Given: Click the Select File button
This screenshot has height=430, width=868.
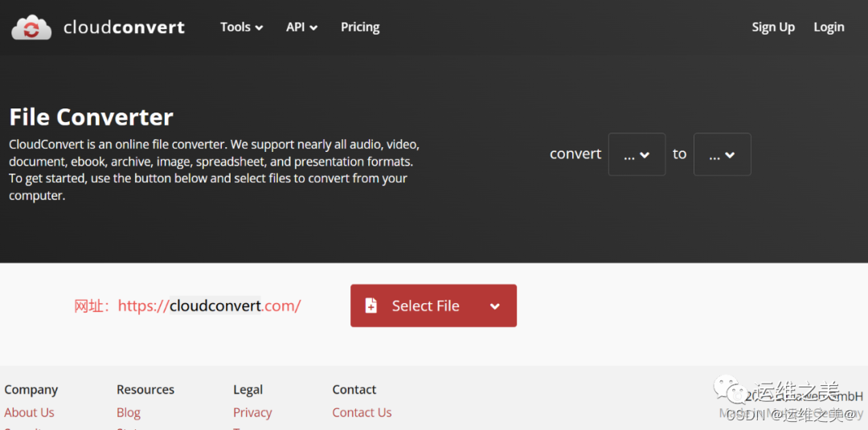Looking at the screenshot, I should [x=433, y=305].
